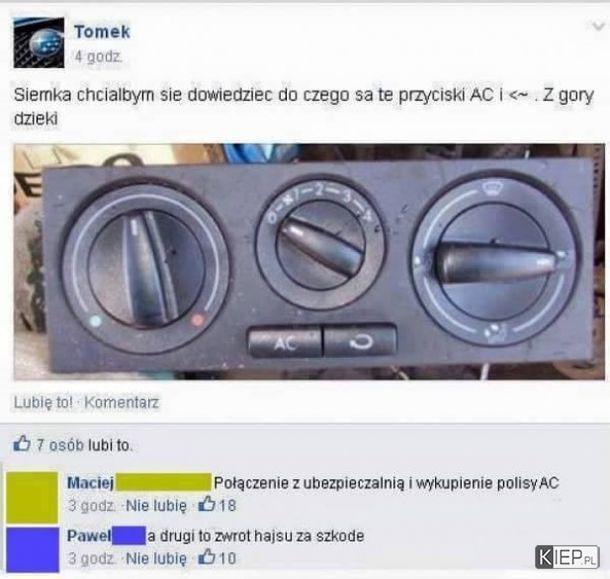Open timestamp 3 godz. on Paweł's comment

coord(92,558)
